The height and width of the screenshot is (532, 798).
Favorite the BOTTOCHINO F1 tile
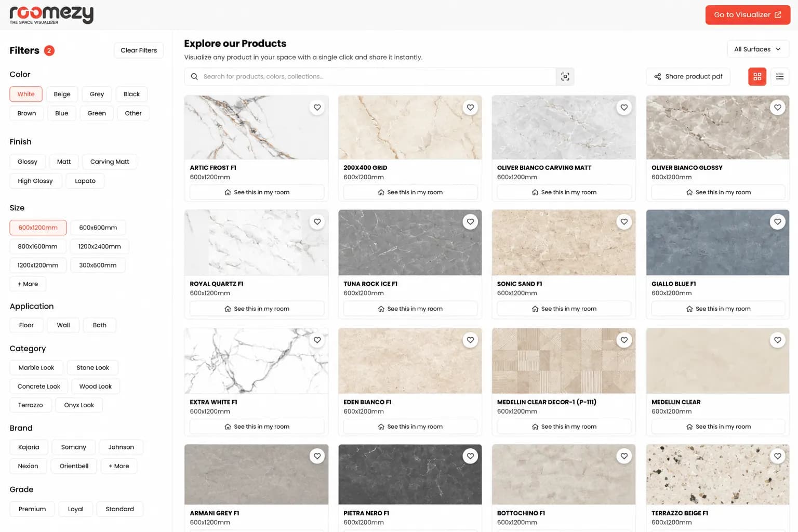click(x=624, y=456)
